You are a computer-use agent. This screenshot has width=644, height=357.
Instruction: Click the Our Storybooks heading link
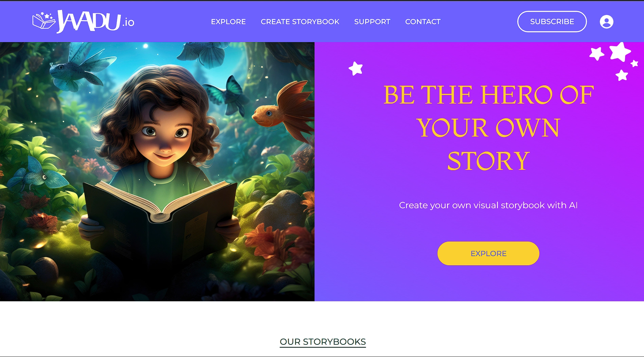pyautogui.click(x=323, y=342)
